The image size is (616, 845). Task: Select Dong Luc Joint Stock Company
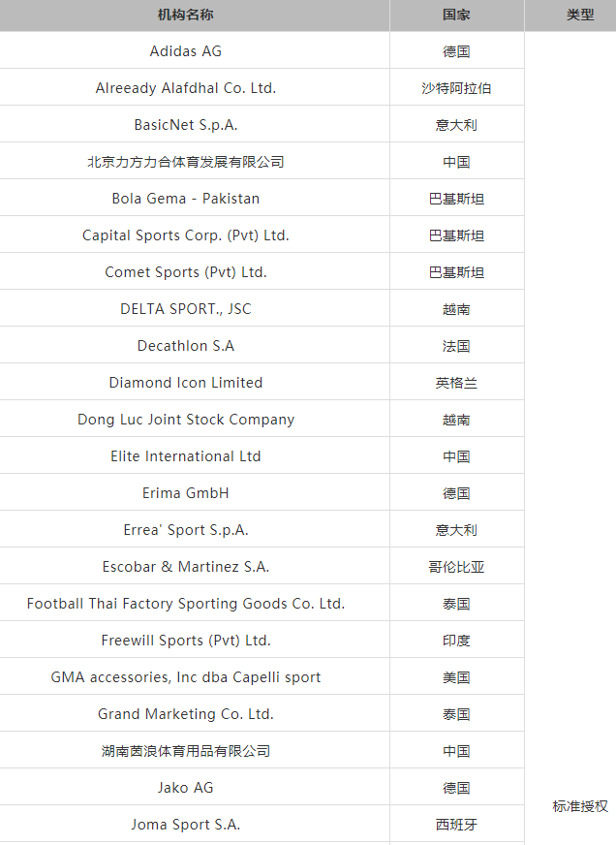pyautogui.click(x=186, y=420)
